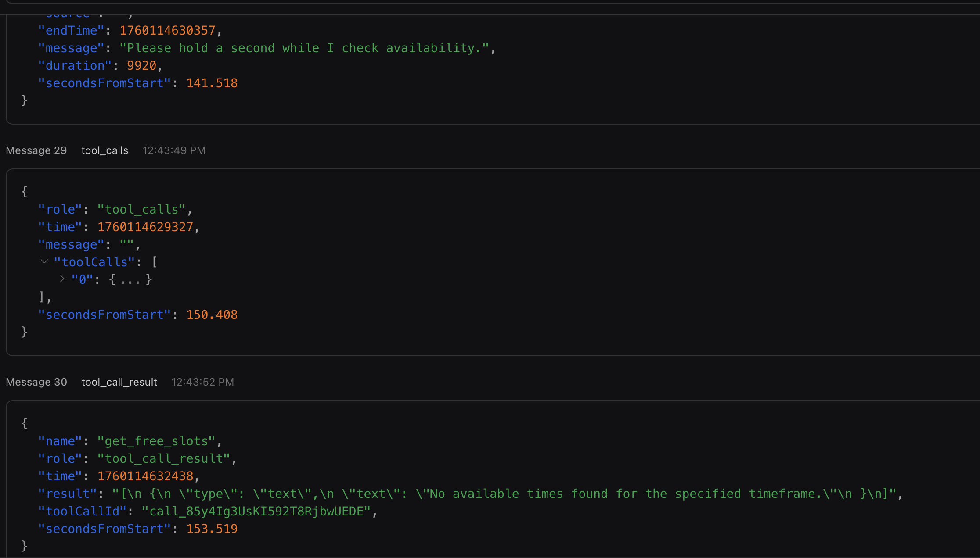Click the tool_calls label beside Message 29
Viewport: 980px width, 558px height.
pos(104,150)
